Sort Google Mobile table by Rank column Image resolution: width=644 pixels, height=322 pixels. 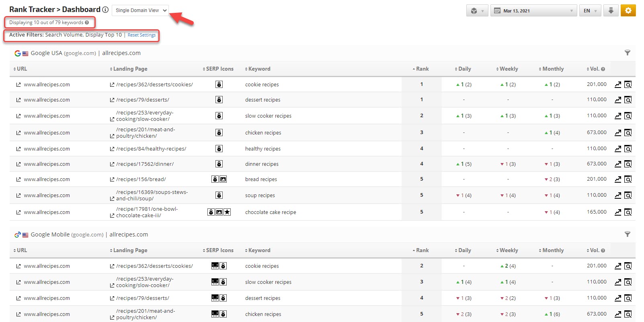(x=421, y=250)
